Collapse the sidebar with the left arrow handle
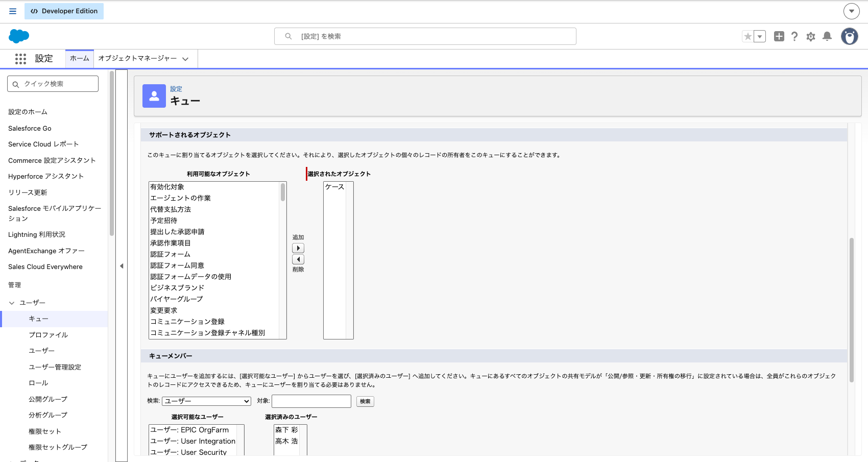 pyautogui.click(x=122, y=266)
